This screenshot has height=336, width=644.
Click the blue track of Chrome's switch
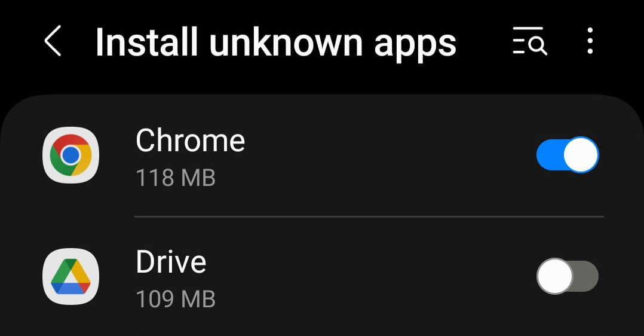(x=550, y=155)
